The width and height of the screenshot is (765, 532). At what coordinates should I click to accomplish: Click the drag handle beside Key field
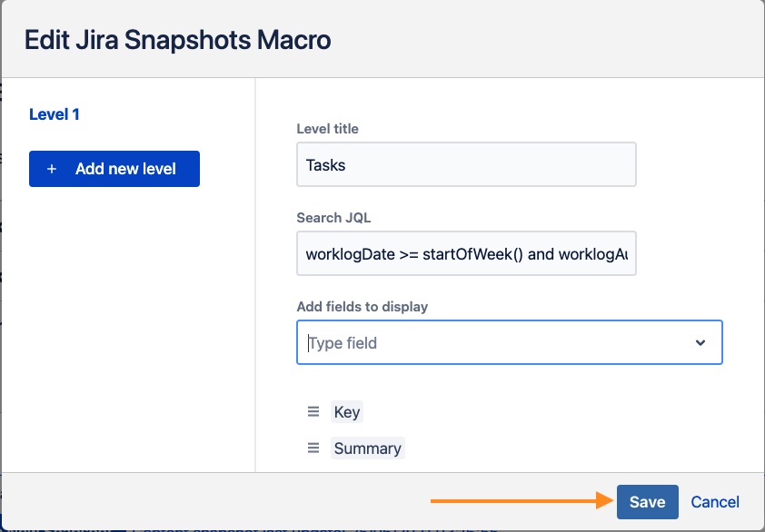313,412
